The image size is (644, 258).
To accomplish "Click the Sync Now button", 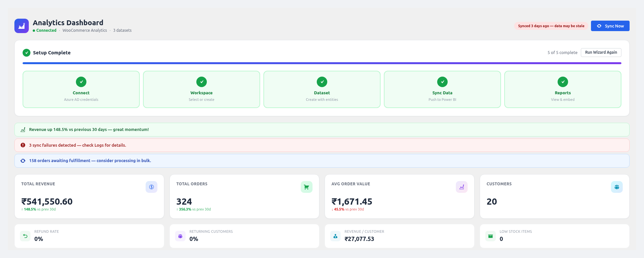I will 610,26.
